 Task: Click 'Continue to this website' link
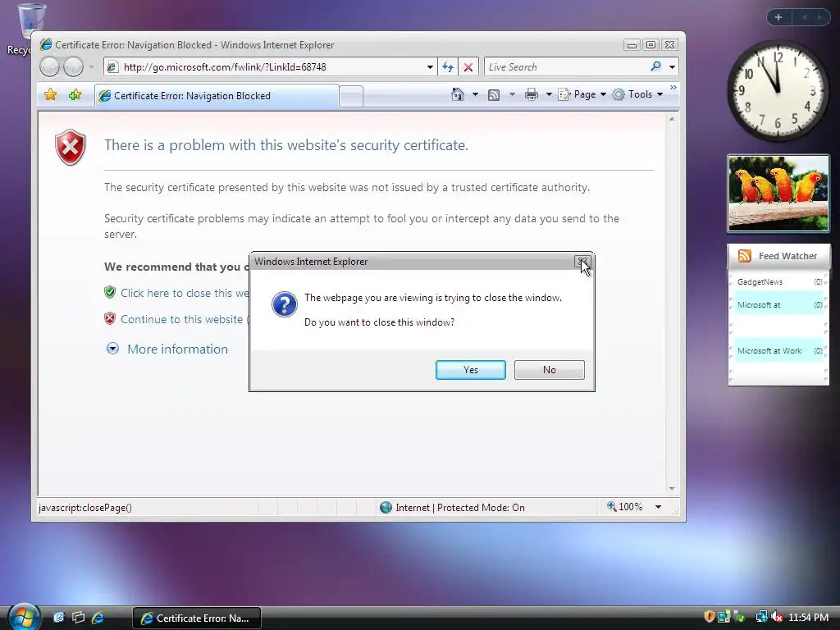[x=185, y=319]
